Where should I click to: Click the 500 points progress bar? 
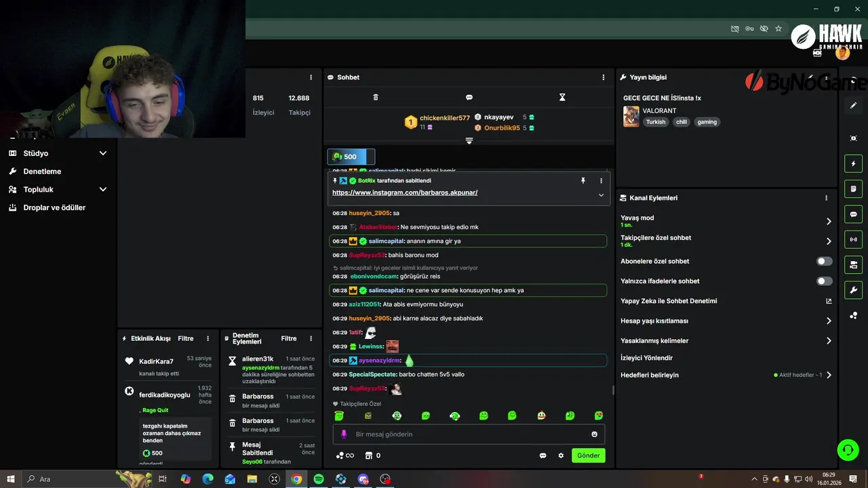coord(351,157)
